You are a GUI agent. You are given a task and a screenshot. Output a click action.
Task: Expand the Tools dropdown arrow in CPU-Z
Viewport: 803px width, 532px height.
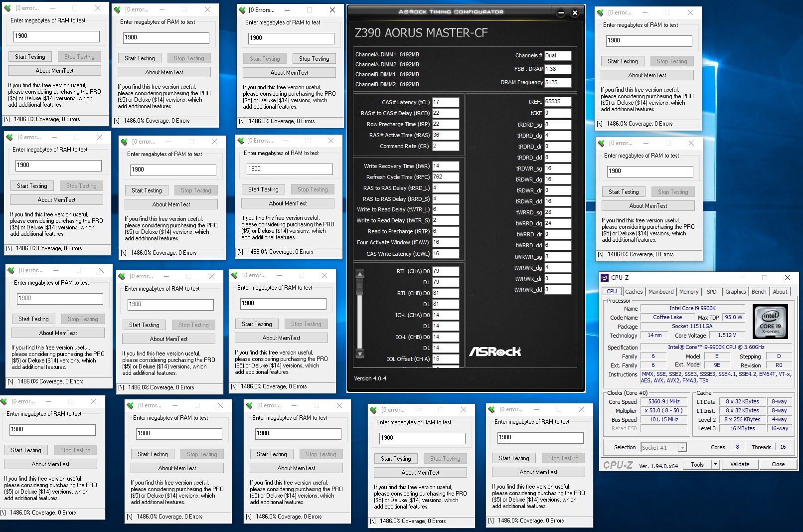(x=715, y=464)
